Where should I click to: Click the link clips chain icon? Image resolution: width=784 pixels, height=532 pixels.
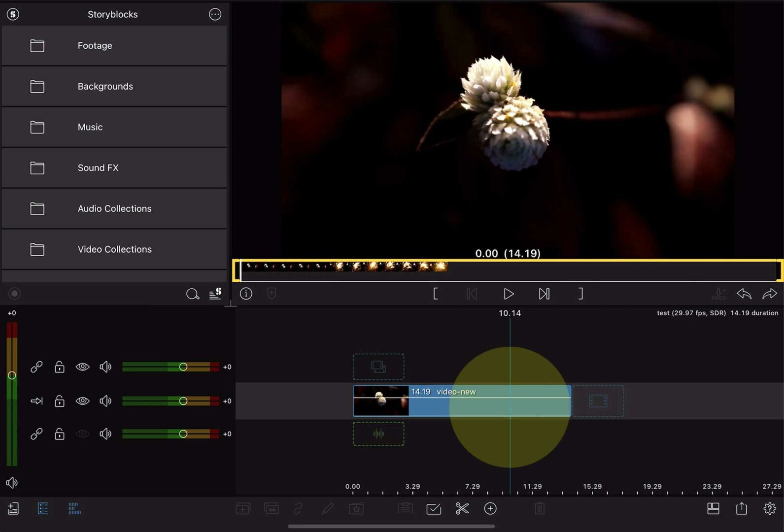click(x=298, y=509)
